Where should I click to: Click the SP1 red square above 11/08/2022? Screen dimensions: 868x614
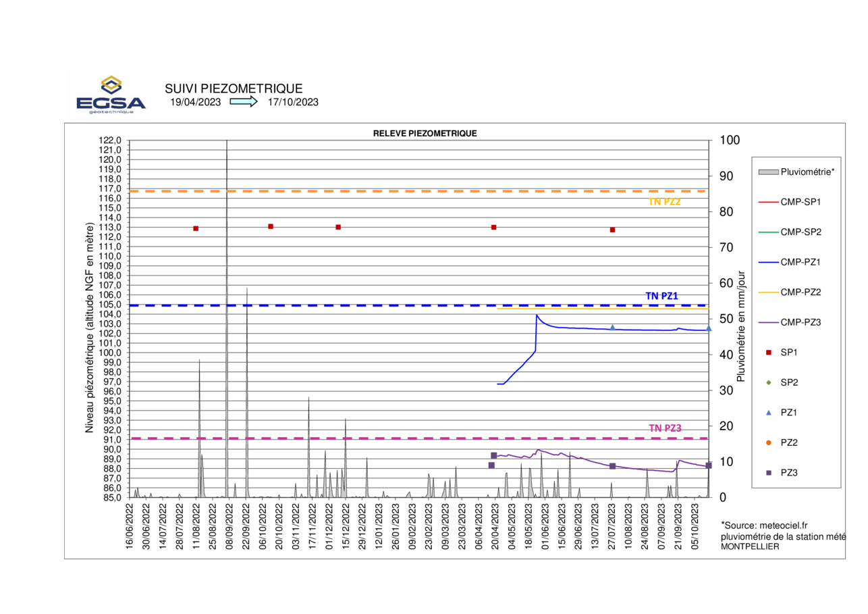(196, 228)
